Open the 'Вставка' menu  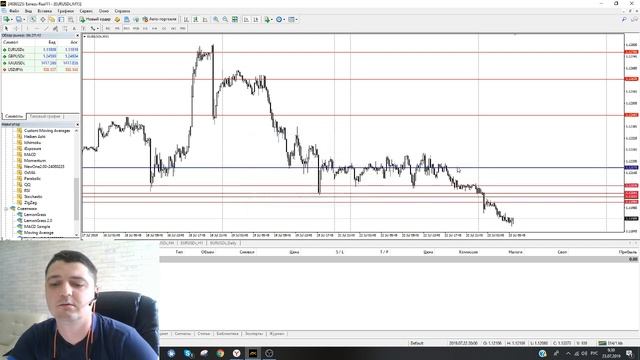(x=44, y=11)
